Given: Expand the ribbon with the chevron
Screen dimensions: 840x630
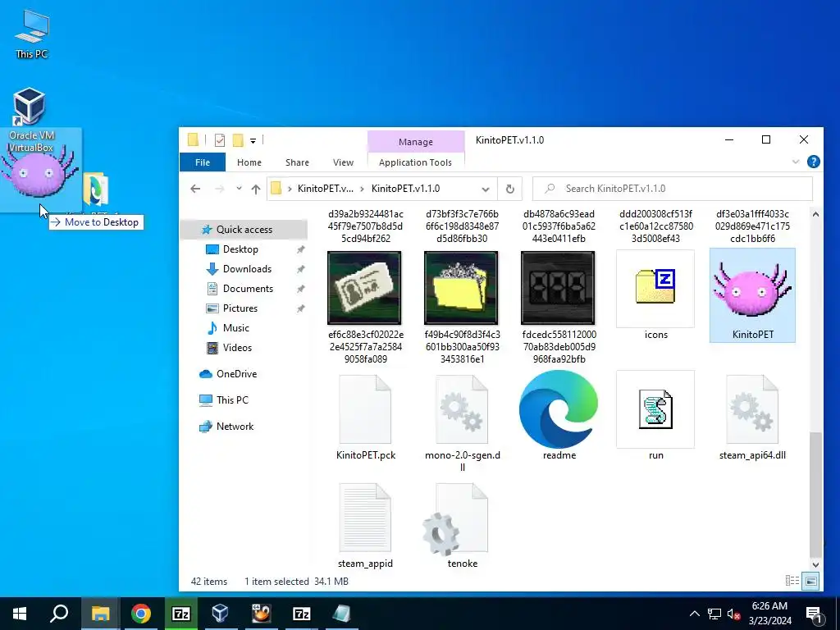Looking at the screenshot, I should pyautogui.click(x=796, y=162).
